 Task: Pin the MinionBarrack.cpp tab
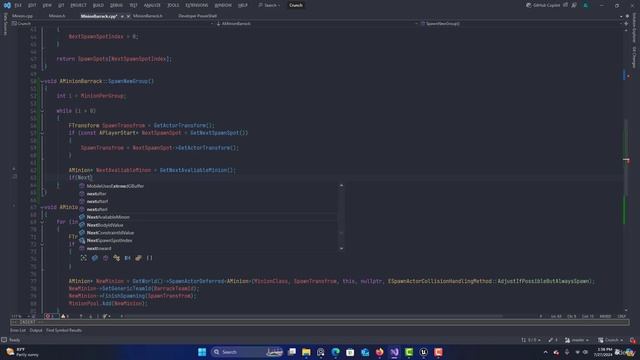coord(122,16)
